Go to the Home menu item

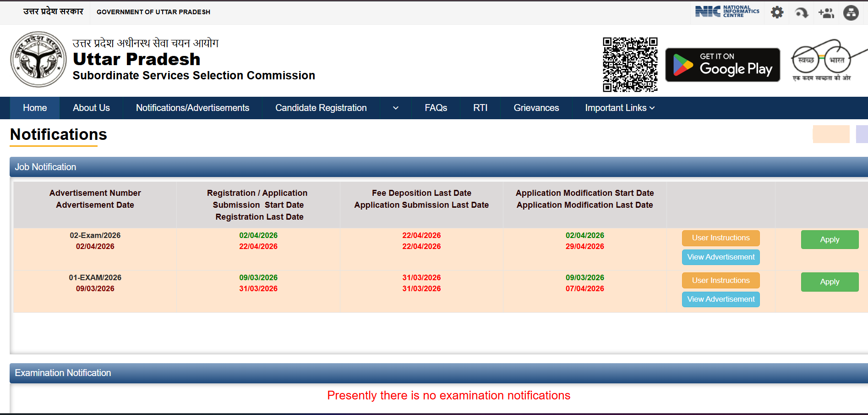click(x=35, y=108)
